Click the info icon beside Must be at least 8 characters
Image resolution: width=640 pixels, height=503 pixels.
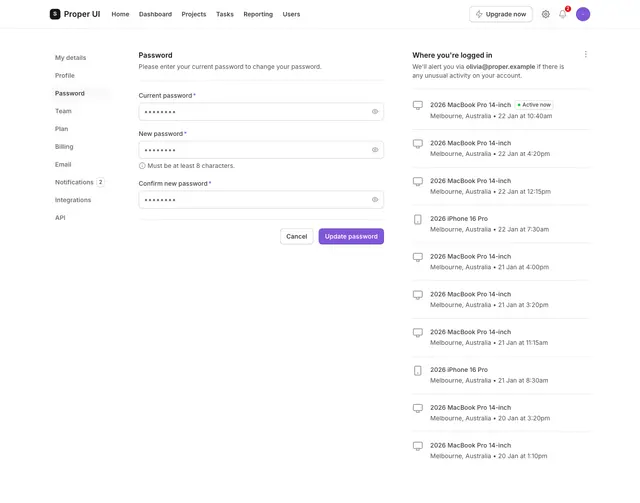coord(142,166)
